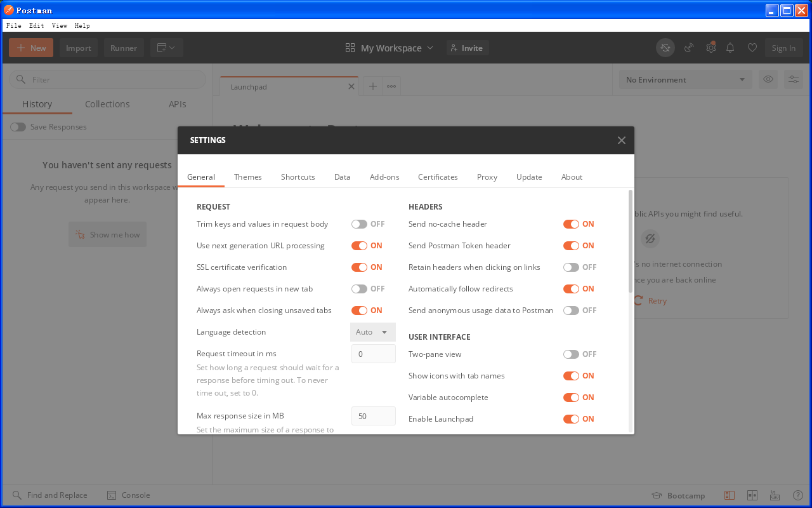Click the new window icon button
Viewport: 812px width, 508px height.
pyautogui.click(x=162, y=48)
